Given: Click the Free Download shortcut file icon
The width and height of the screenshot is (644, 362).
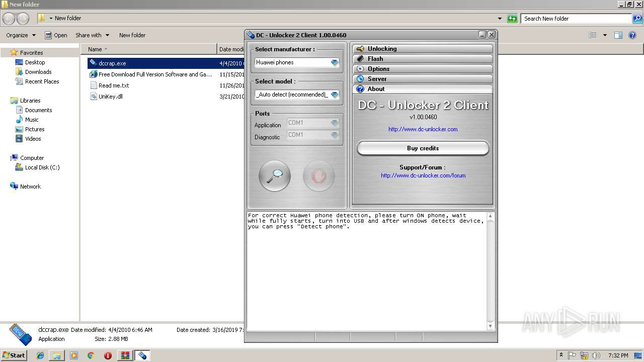Looking at the screenshot, I should point(94,74).
